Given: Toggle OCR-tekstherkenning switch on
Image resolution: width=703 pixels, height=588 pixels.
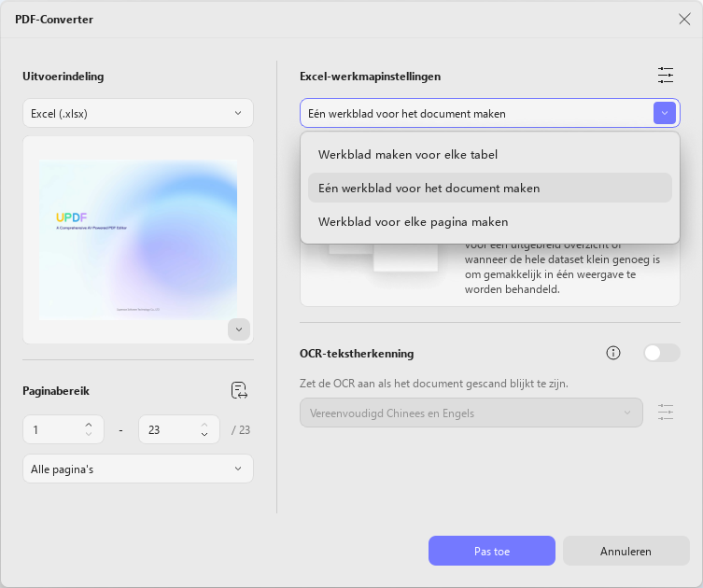Looking at the screenshot, I should (x=662, y=353).
